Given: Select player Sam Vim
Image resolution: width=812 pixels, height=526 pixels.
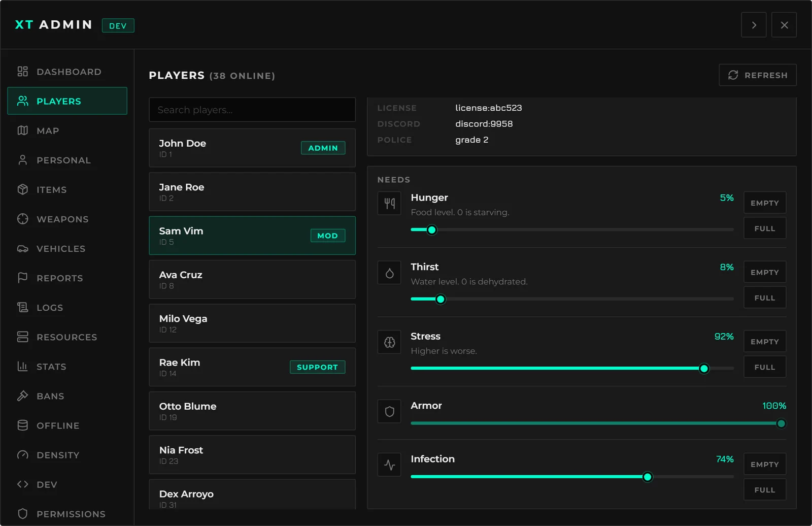Looking at the screenshot, I should coord(252,236).
